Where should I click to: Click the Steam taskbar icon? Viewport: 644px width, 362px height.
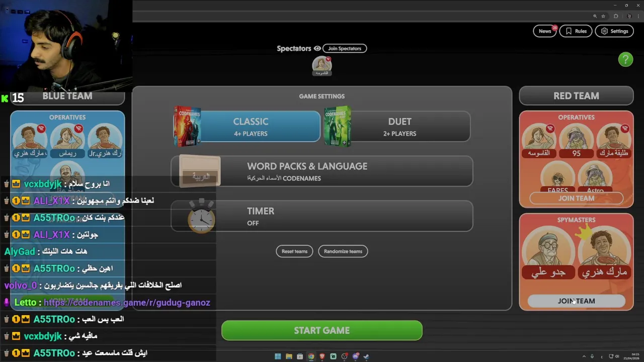(x=366, y=356)
